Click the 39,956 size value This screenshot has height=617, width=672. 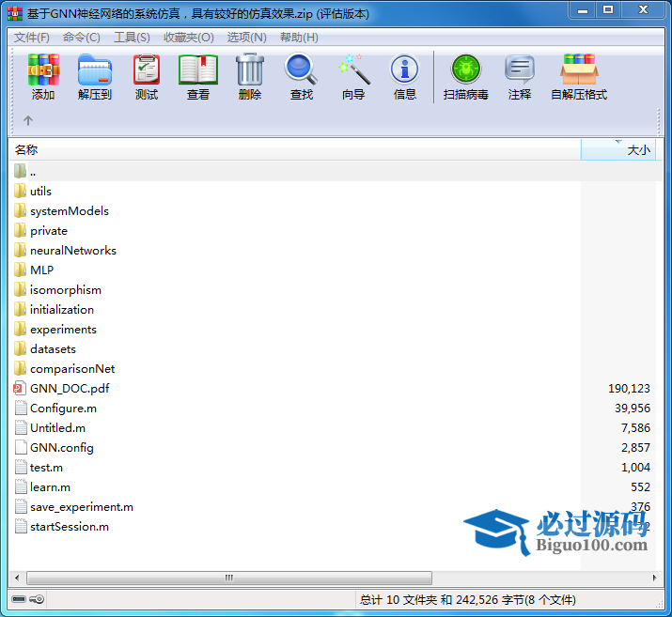[x=633, y=409]
